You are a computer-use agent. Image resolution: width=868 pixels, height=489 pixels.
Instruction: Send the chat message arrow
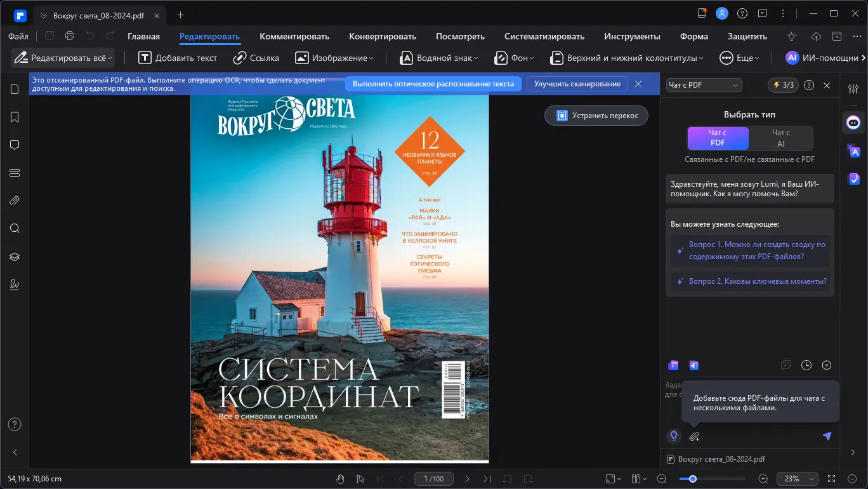pos(827,436)
